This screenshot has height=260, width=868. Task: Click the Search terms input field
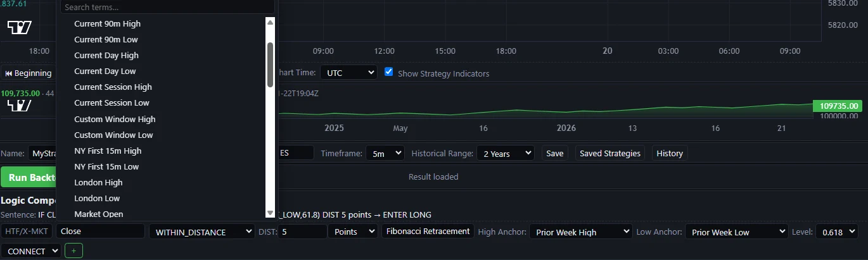(168, 7)
